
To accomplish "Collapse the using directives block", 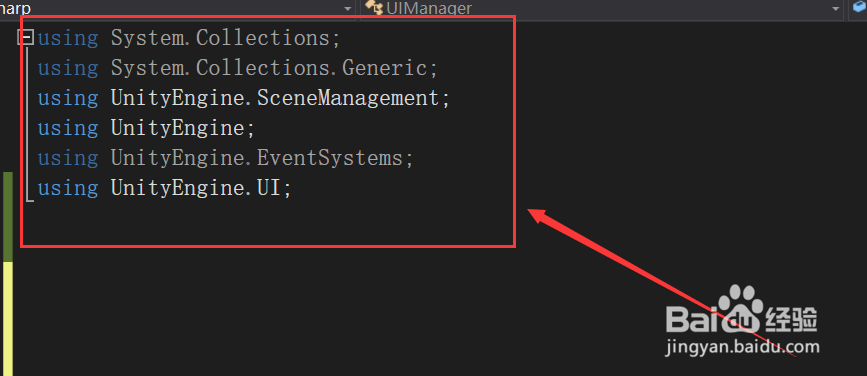I will 25,38.
